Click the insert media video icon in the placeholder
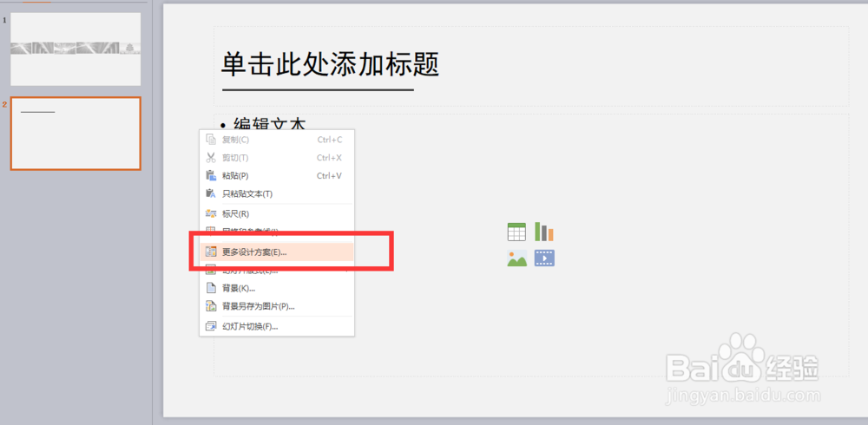 [544, 258]
